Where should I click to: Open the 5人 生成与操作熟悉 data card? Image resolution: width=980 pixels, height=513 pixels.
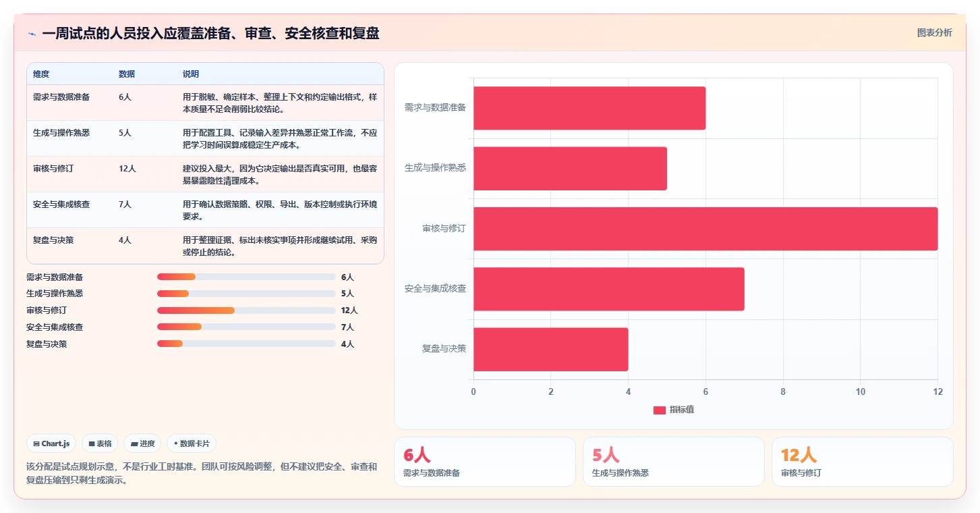pyautogui.click(x=674, y=462)
